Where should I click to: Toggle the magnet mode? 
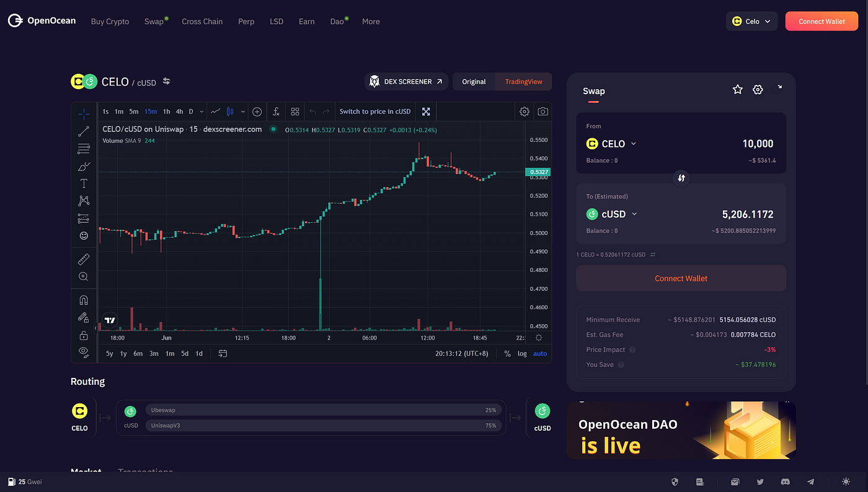pyautogui.click(x=84, y=300)
